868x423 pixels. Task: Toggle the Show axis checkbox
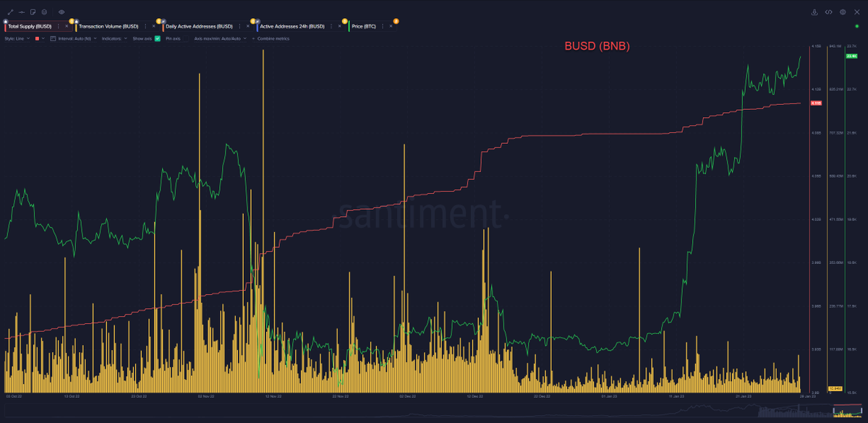point(157,38)
